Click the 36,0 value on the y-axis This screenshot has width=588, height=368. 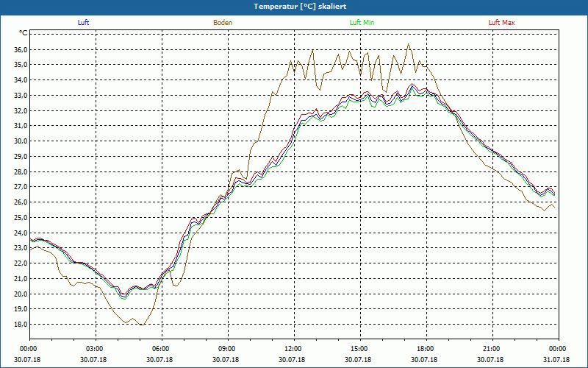(x=21, y=49)
